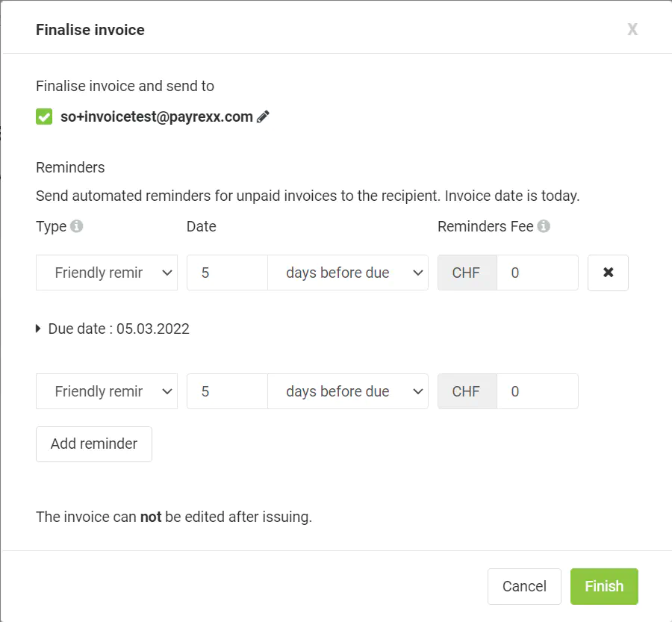This screenshot has width=672, height=622.
Task: Click the so+invoicetest@payrexx.com email address
Action: click(x=157, y=116)
